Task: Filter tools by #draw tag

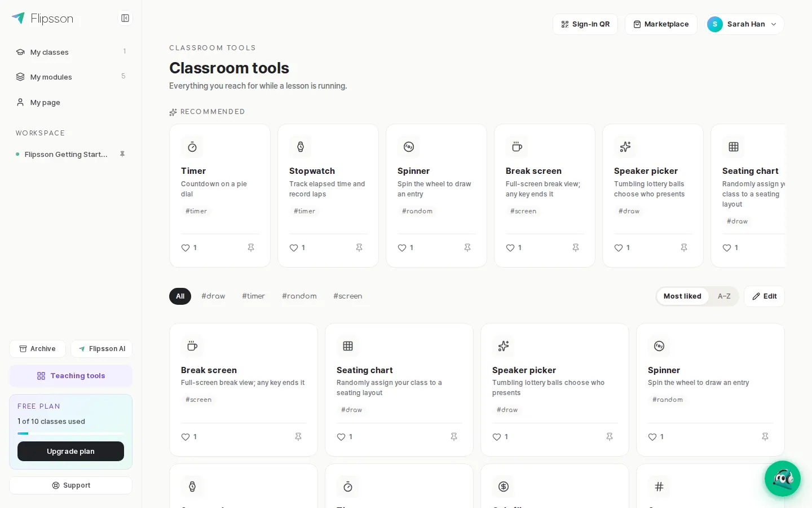Action: 213,296
